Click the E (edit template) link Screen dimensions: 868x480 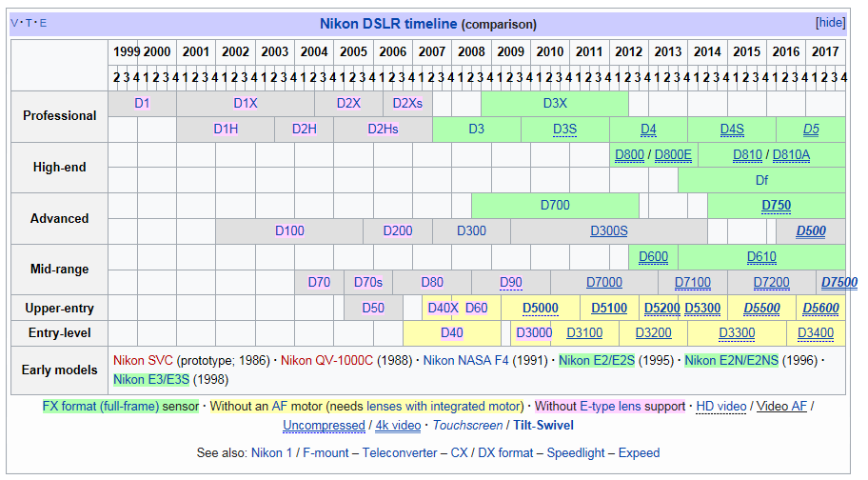pos(43,23)
